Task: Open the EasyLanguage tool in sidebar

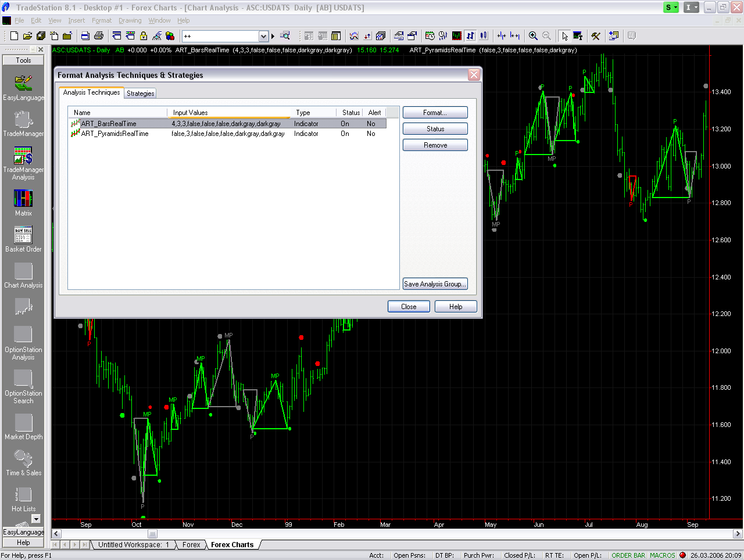Action: click(23, 86)
